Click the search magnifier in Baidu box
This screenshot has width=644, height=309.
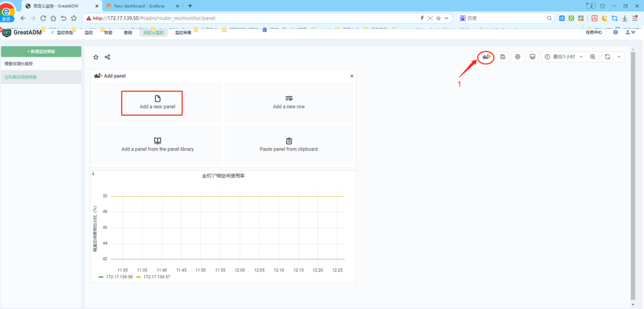[x=550, y=18]
